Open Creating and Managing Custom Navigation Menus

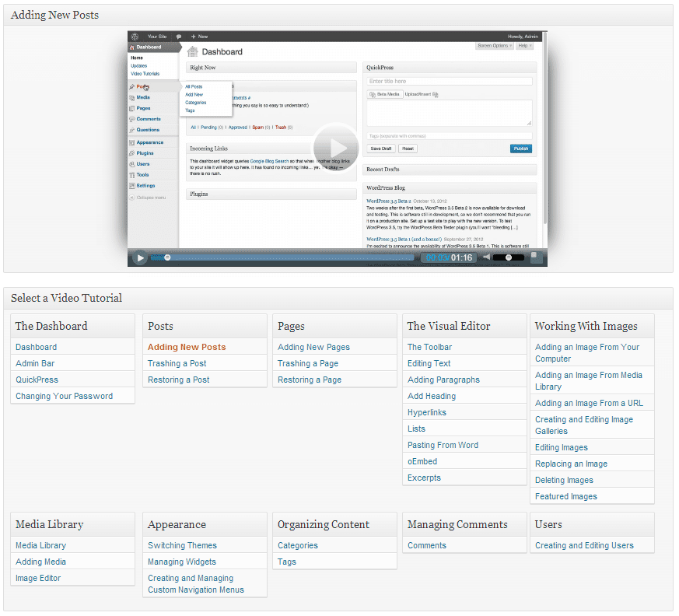coord(196,584)
